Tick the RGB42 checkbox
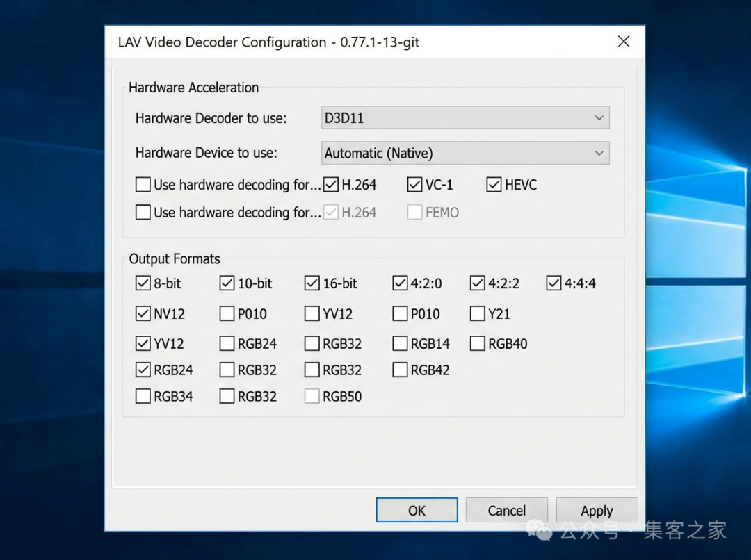The image size is (751, 560). point(400,370)
